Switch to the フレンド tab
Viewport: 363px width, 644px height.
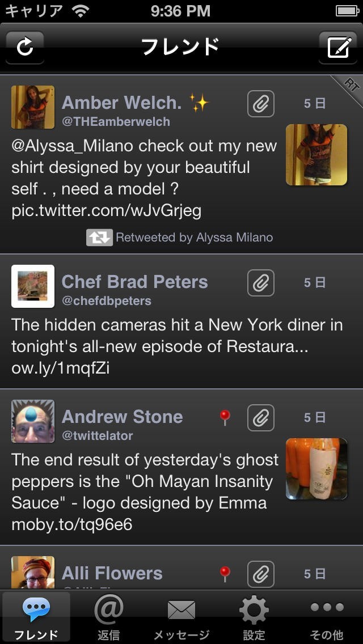coord(36,618)
